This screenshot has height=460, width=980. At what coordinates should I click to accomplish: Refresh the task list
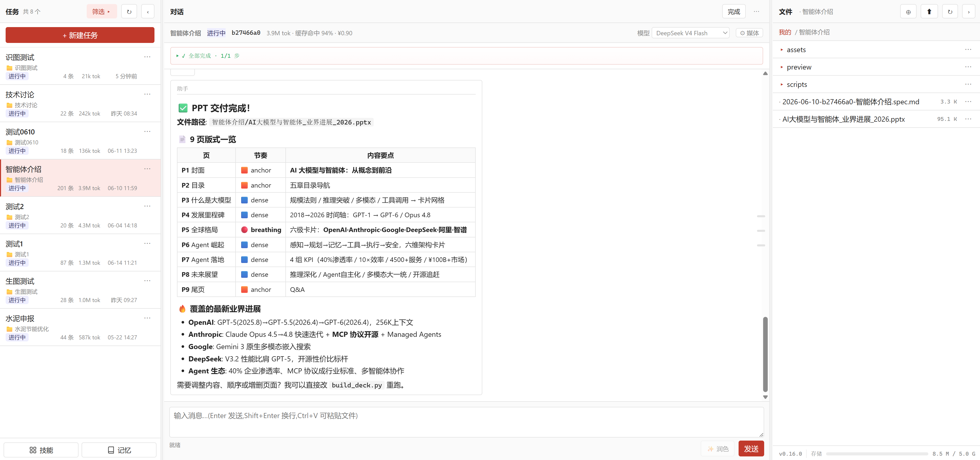(129, 12)
